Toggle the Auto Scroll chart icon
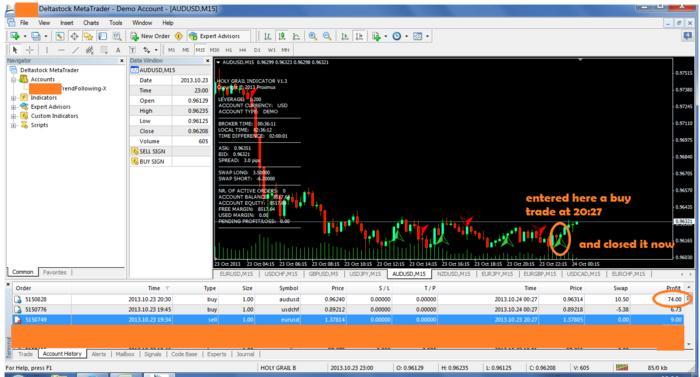The height and width of the screenshot is (377, 700). click(x=345, y=36)
